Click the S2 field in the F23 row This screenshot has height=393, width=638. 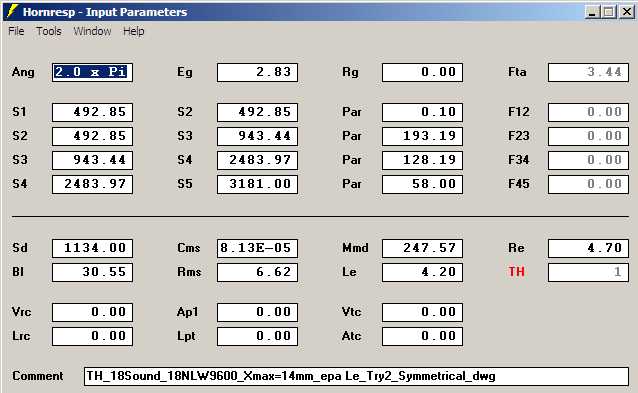pos(92,136)
